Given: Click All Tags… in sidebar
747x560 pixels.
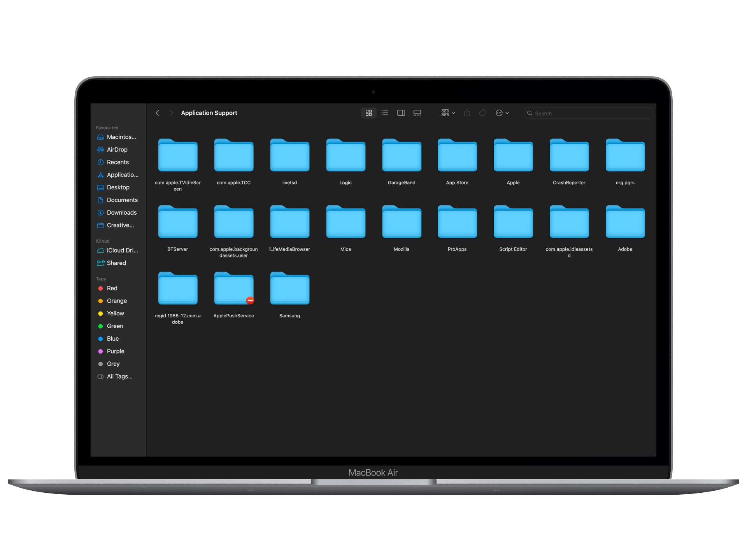Looking at the screenshot, I should pyautogui.click(x=119, y=376).
